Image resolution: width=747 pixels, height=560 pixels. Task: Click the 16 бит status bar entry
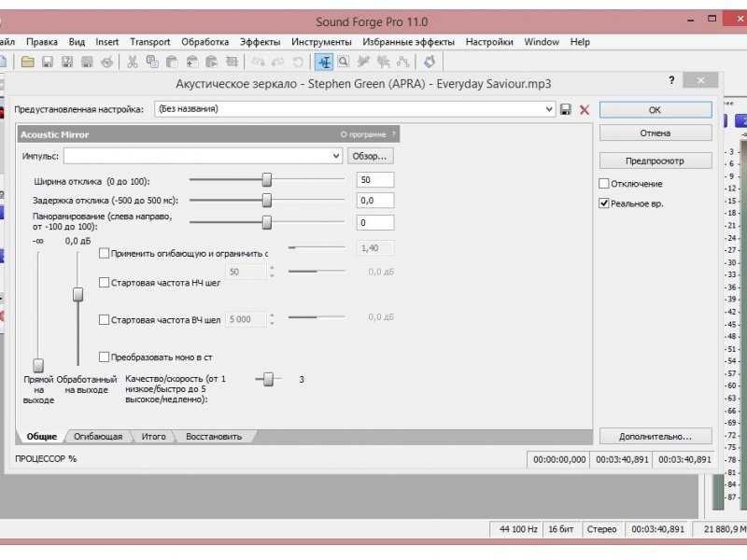point(561,529)
